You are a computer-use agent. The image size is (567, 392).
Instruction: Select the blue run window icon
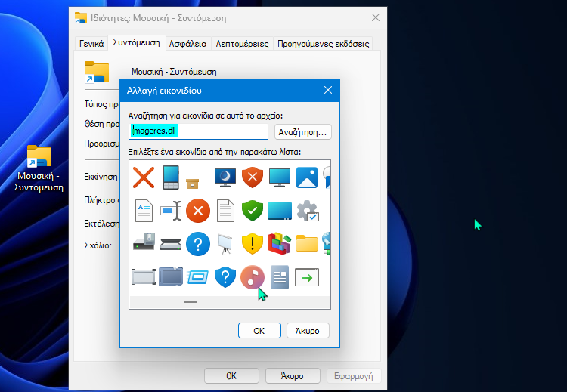pyautogui.click(x=198, y=277)
